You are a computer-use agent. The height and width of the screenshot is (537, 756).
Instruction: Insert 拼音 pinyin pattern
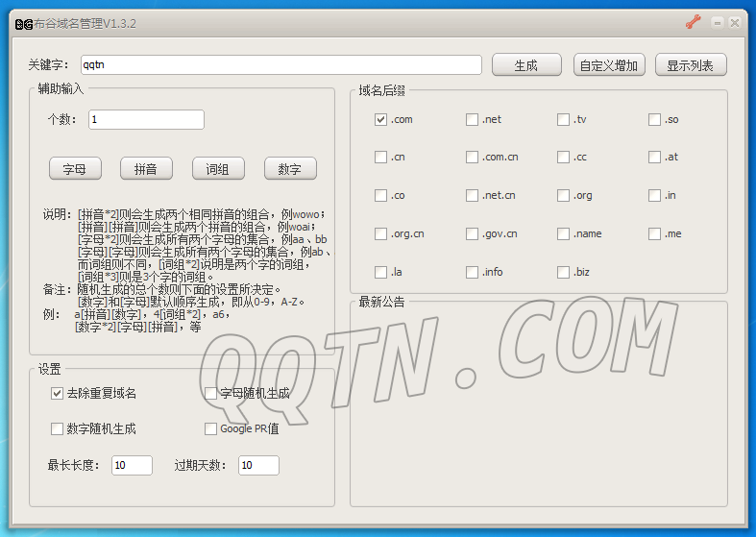146,169
